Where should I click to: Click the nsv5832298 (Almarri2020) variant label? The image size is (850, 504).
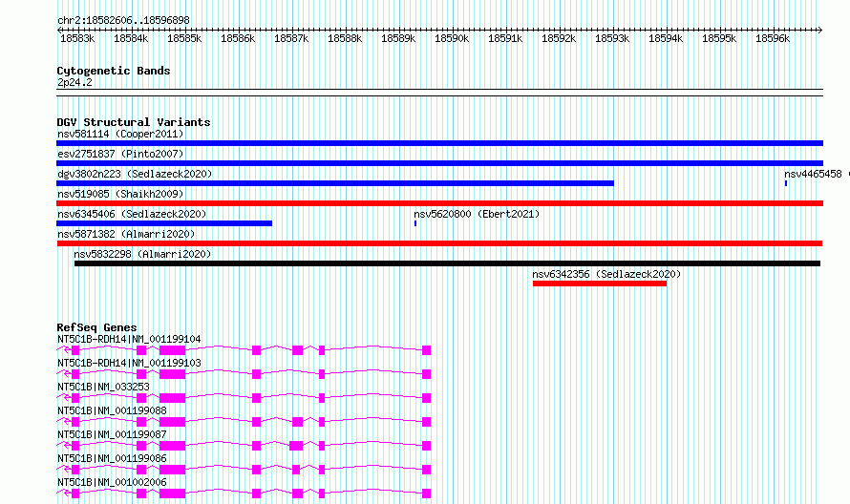(x=142, y=254)
